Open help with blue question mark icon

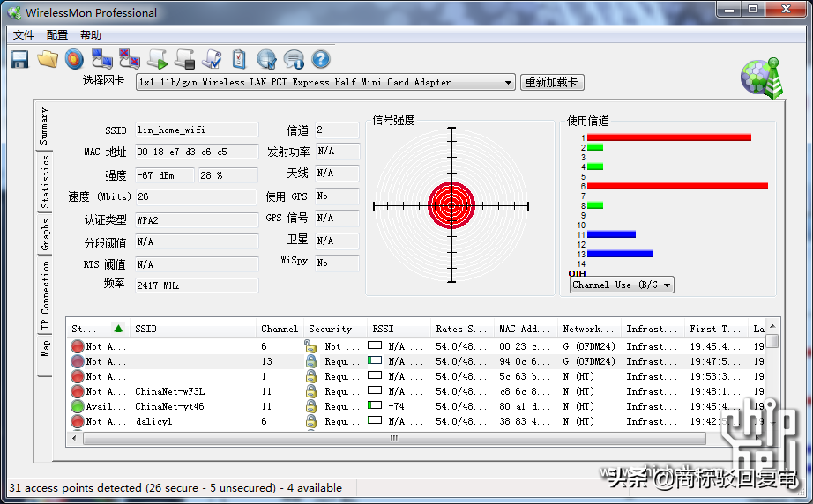[x=321, y=59]
